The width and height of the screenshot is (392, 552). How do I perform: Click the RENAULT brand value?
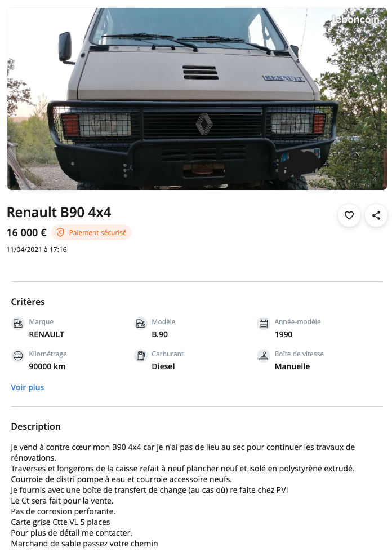[x=47, y=334]
